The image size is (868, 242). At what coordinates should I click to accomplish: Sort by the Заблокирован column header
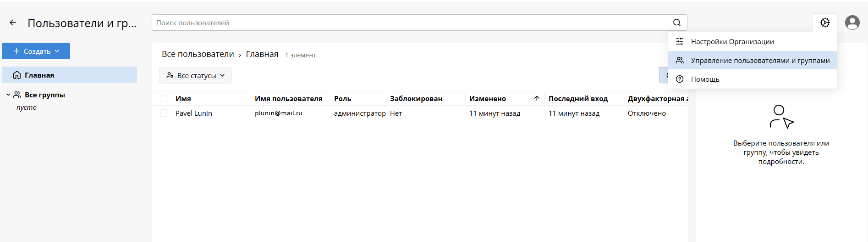(416, 98)
